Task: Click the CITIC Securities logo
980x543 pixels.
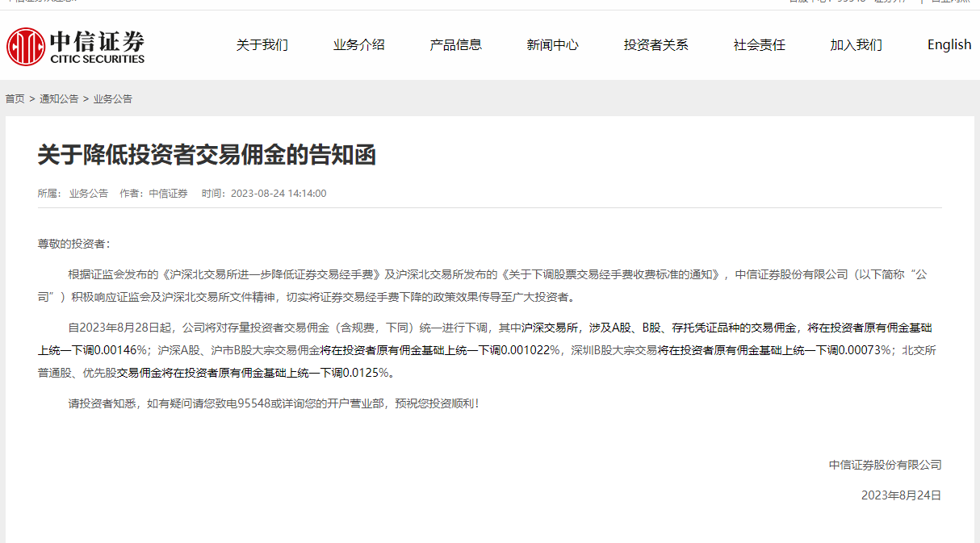Action: pyautogui.click(x=75, y=46)
